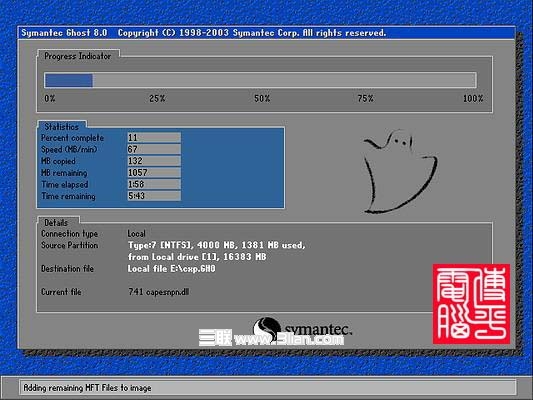533x400 pixels.
Task: Click the connection type value Local
Action: [x=137, y=234]
